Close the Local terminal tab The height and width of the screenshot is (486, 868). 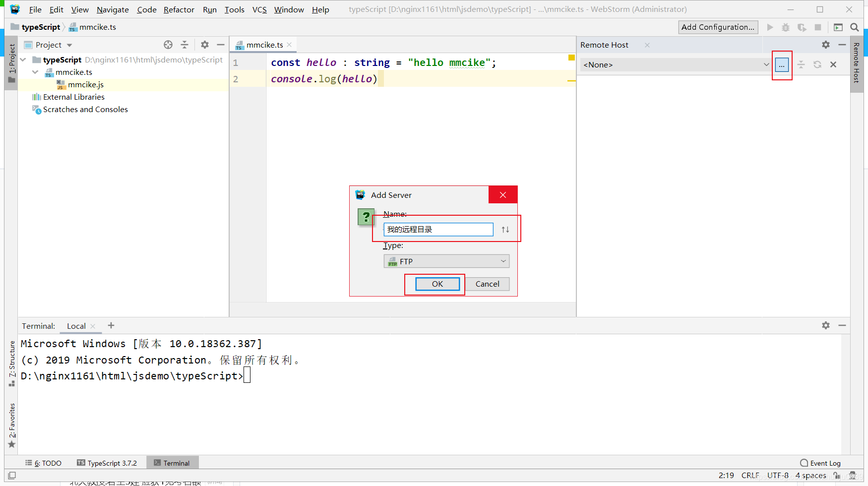pos(93,326)
